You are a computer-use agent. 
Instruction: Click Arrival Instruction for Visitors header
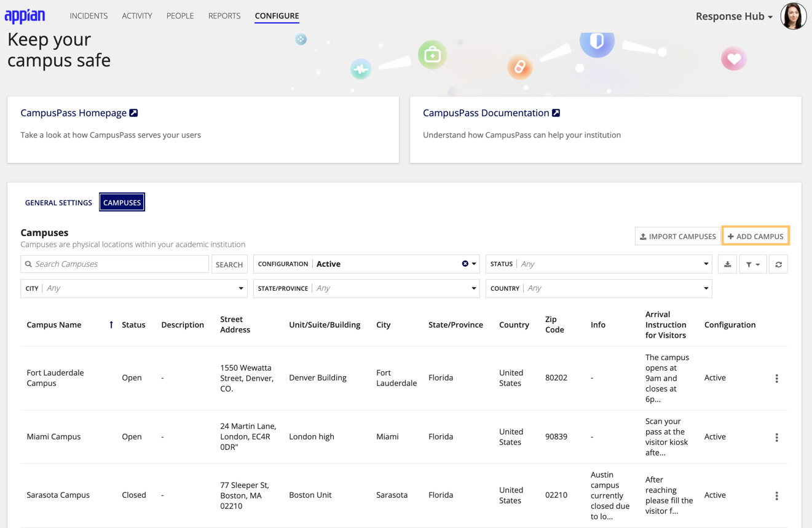[666, 325]
